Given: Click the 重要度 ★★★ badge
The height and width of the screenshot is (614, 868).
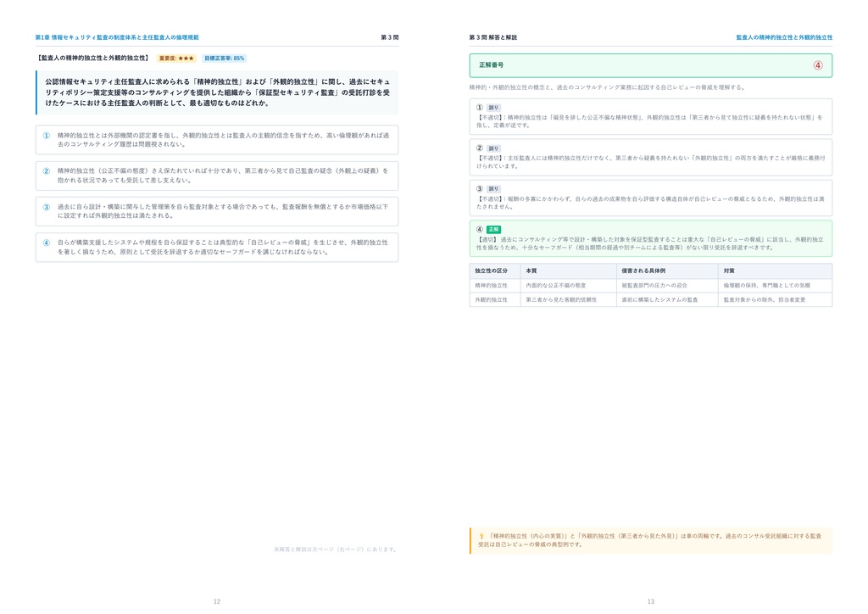Looking at the screenshot, I should [176, 59].
